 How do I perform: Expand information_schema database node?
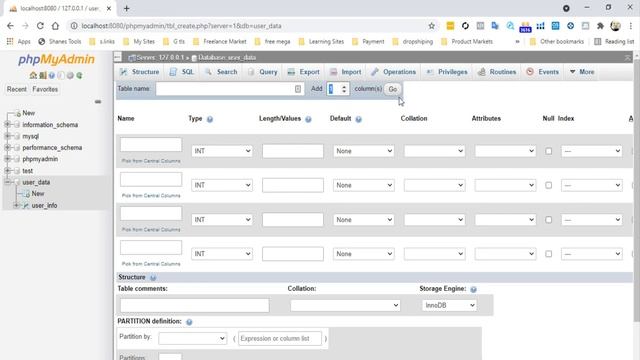point(7,124)
